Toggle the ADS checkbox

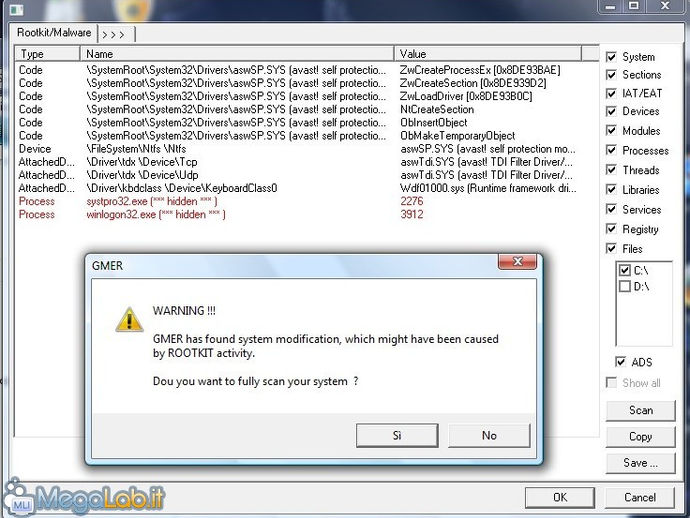[x=620, y=362]
